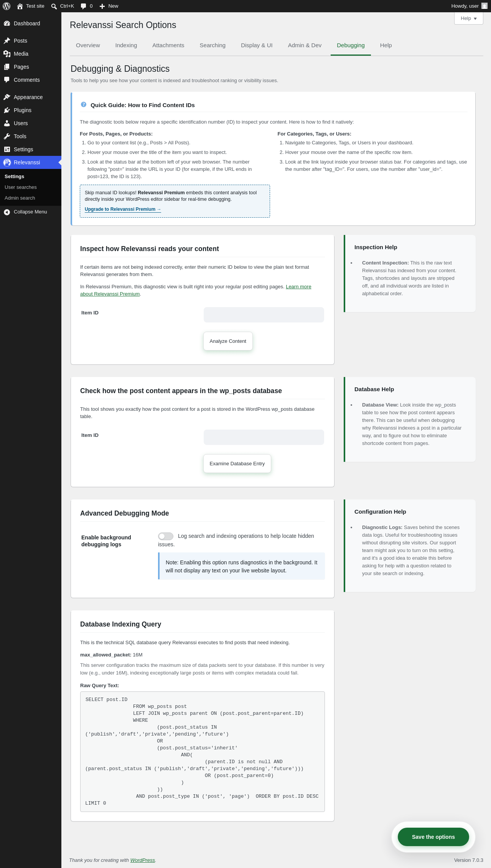Switch to the Indexing tab
The height and width of the screenshot is (868, 491).
click(126, 45)
